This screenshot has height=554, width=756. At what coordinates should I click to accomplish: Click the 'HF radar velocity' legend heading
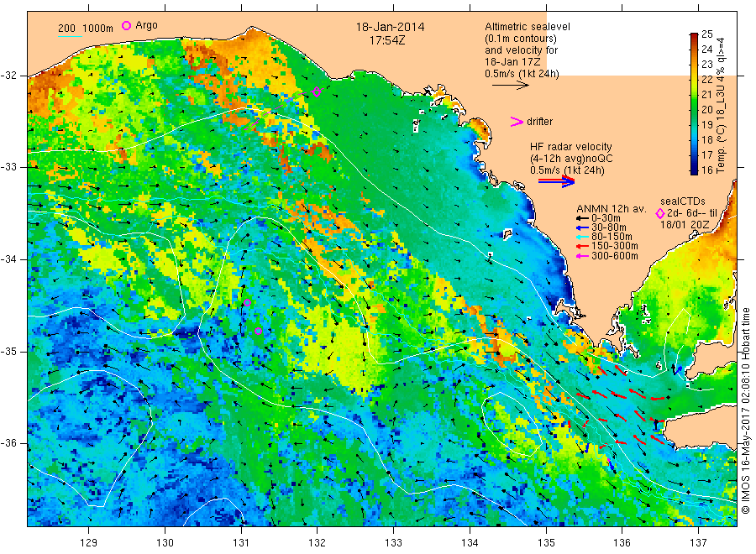(x=571, y=146)
